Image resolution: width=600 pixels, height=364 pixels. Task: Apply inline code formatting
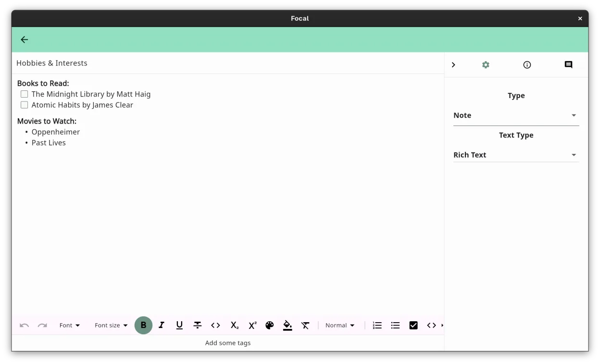[215, 326]
